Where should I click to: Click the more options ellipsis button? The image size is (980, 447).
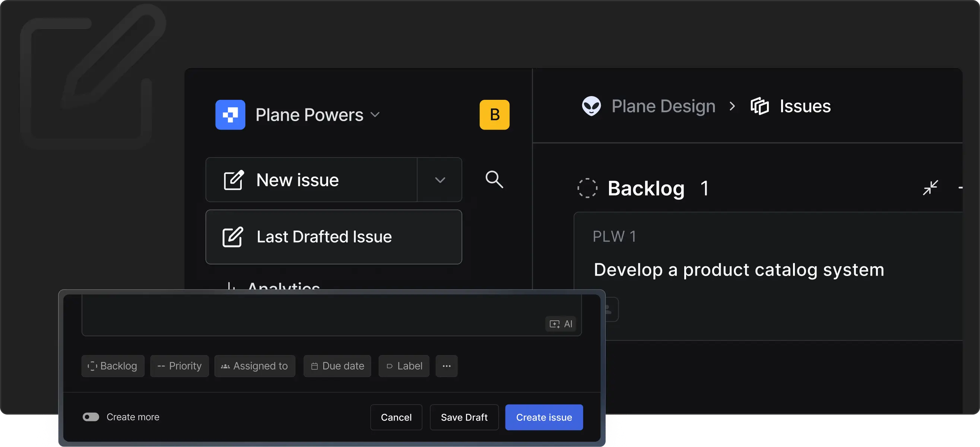(446, 366)
